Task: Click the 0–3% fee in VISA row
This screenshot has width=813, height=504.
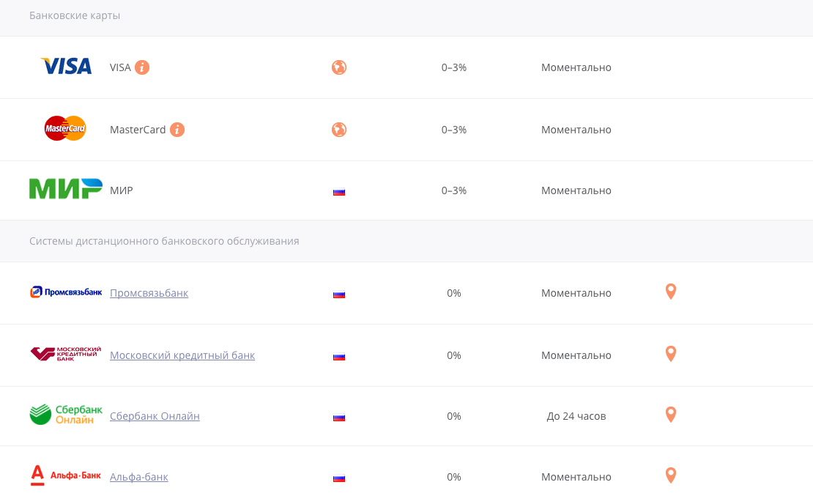Action: click(x=453, y=67)
